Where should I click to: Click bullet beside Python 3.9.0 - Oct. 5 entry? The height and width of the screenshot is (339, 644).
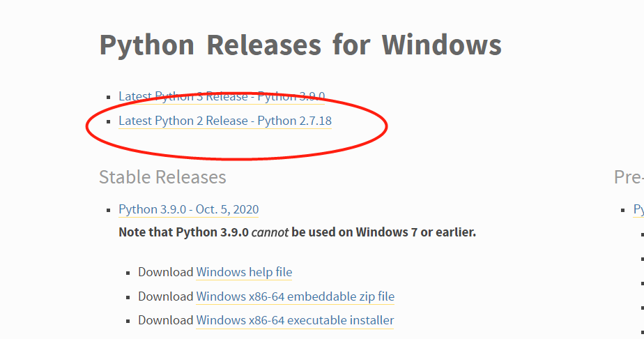click(x=108, y=210)
